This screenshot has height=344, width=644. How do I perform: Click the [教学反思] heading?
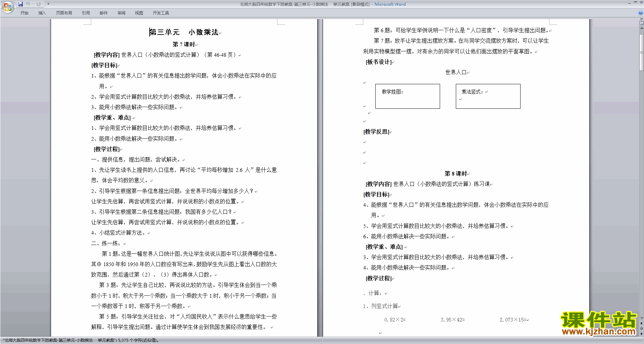tap(376, 132)
